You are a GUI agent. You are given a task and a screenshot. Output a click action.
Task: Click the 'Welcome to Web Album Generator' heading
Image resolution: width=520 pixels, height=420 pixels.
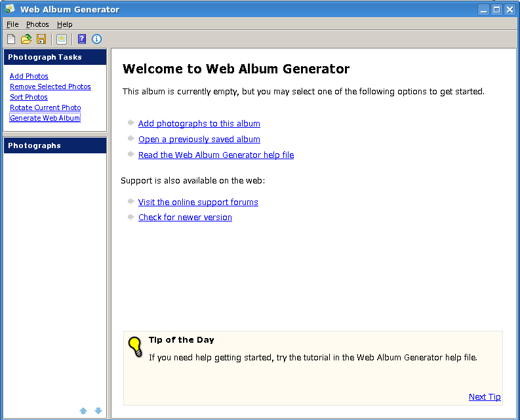(236, 69)
